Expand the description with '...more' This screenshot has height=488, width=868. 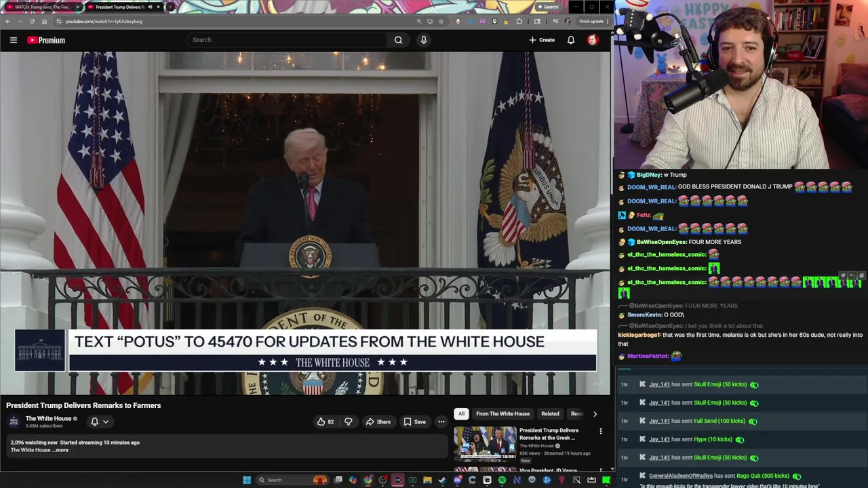[x=61, y=450]
